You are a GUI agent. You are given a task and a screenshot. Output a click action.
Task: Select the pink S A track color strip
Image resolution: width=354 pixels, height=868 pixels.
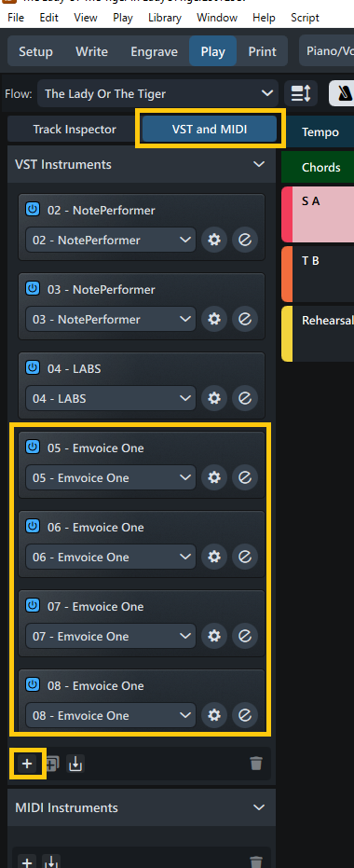coord(287,214)
